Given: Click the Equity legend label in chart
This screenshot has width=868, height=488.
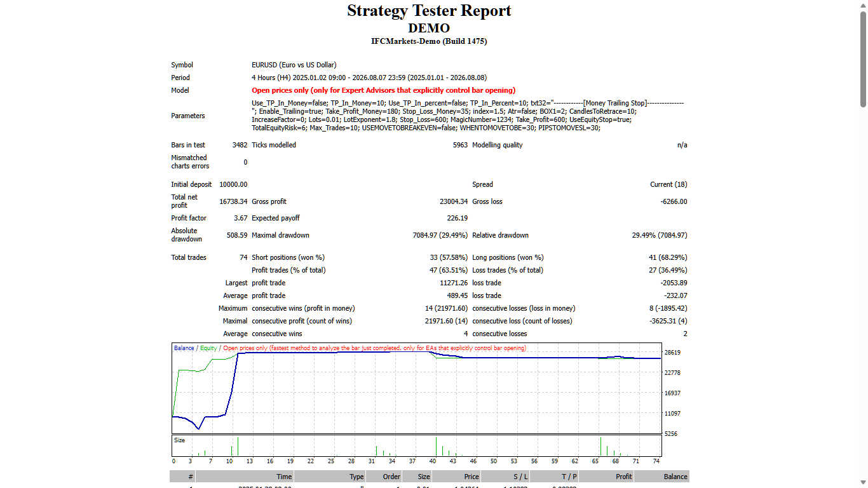Looking at the screenshot, I should [x=208, y=348].
